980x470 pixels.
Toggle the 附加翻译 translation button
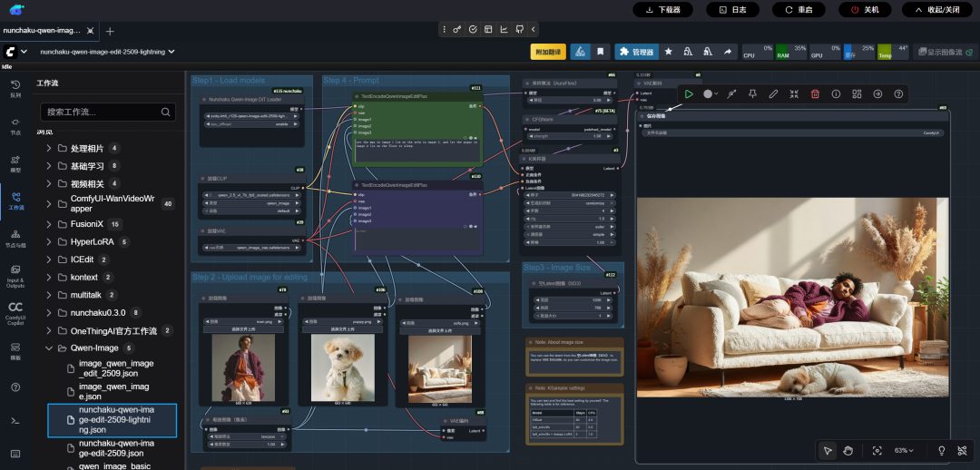point(548,52)
